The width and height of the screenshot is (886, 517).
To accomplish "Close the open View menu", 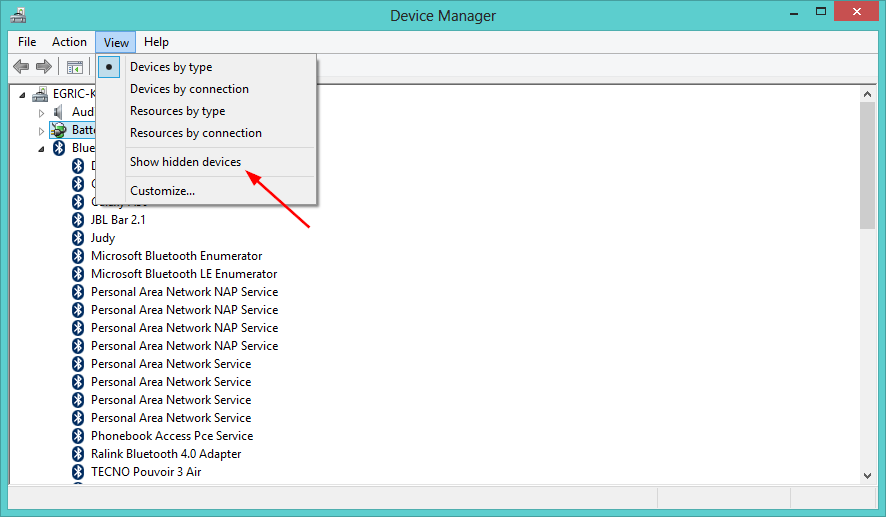I will click(116, 42).
